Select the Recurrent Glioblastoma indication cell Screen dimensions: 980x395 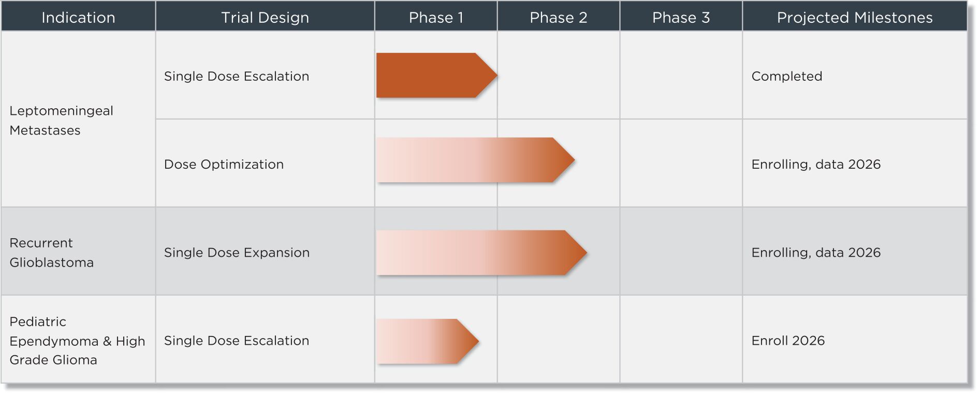click(51, 253)
